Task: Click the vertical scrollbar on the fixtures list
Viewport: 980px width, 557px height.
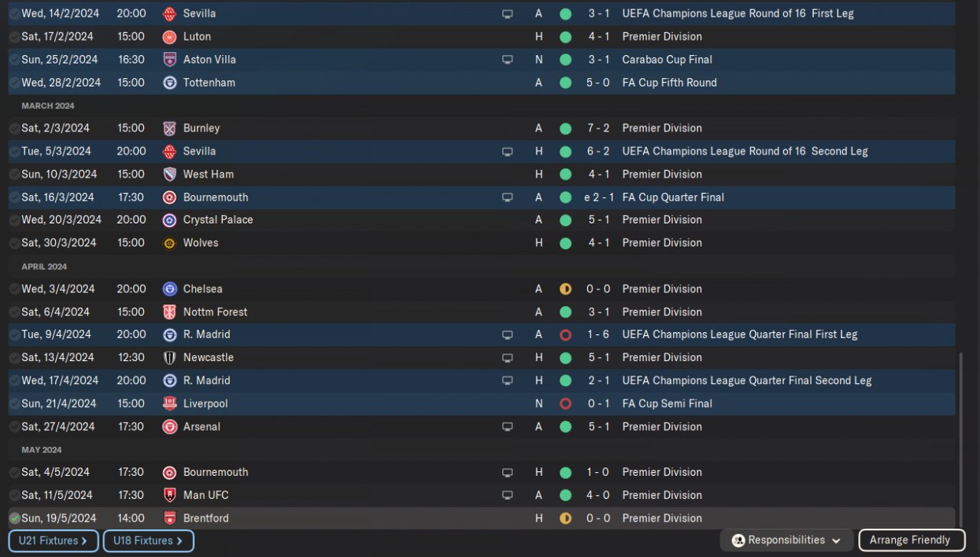Action: [x=959, y=436]
